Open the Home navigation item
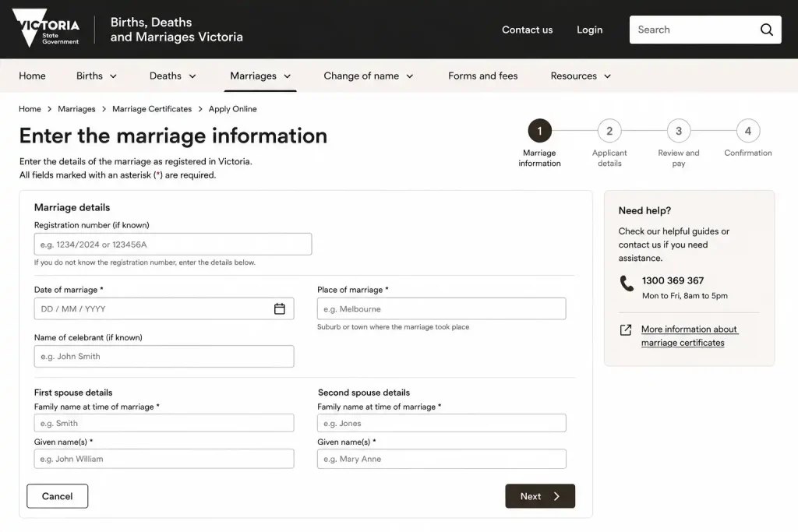The image size is (798, 532). [32, 76]
